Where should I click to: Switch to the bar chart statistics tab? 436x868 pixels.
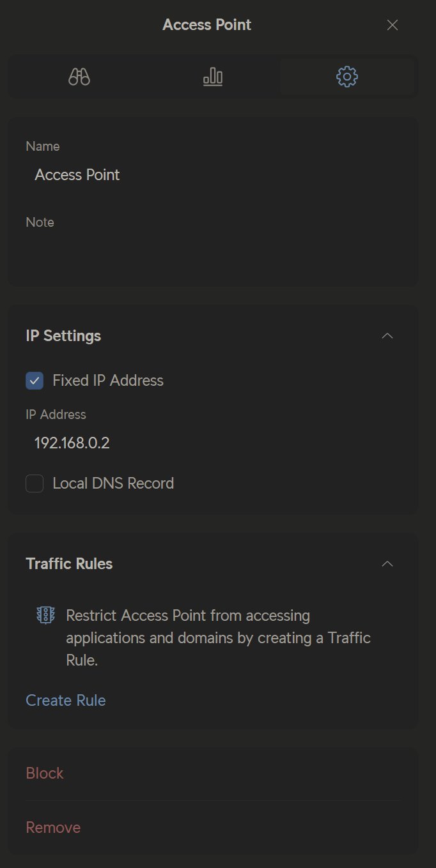(x=213, y=77)
